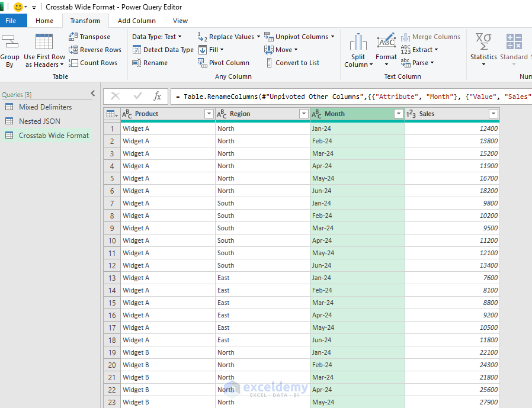The height and width of the screenshot is (408, 532).
Task: Open the Month column filter dropdown
Action: (399, 114)
